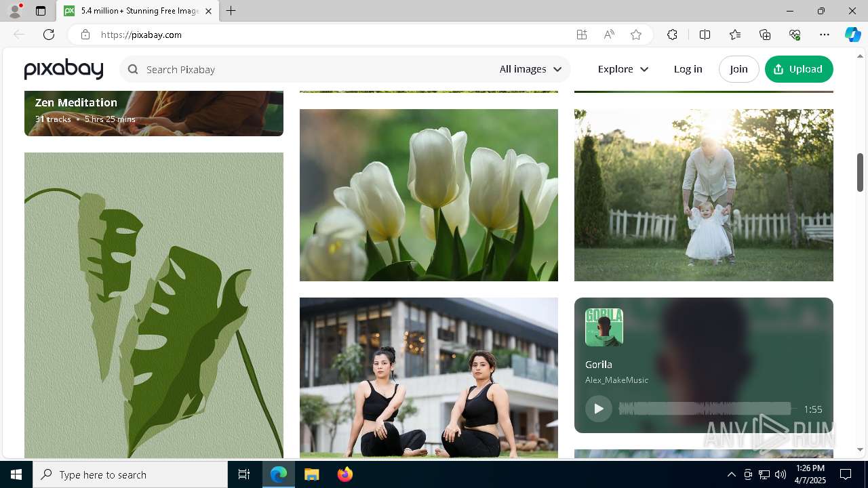Launch Firefox from taskbar

[x=344, y=474]
